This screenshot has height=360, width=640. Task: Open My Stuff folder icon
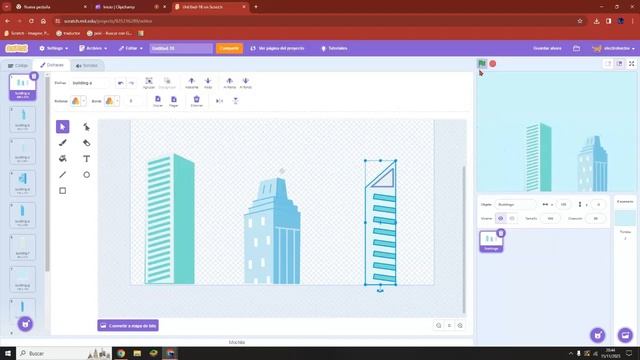576,48
